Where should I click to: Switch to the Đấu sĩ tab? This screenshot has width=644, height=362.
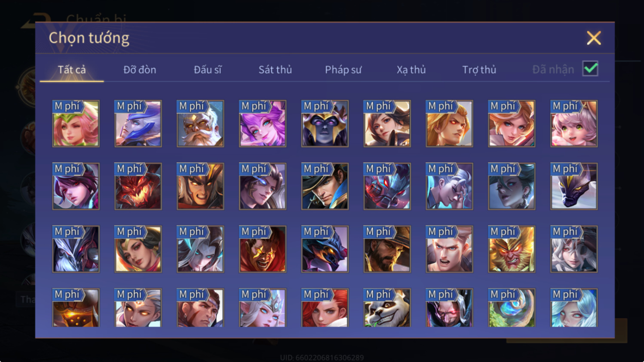click(208, 70)
